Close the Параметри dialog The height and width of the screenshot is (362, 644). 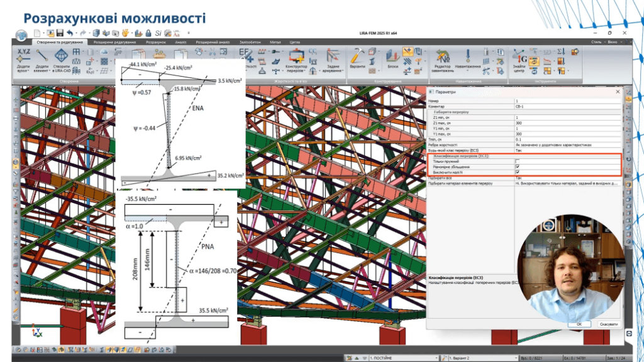coord(618,92)
